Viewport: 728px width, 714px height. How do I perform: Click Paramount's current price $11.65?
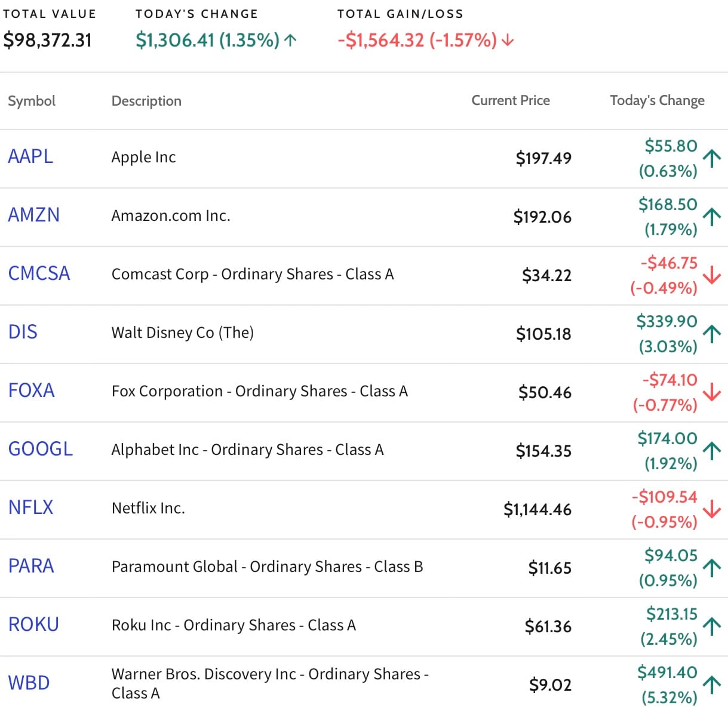coord(549,568)
